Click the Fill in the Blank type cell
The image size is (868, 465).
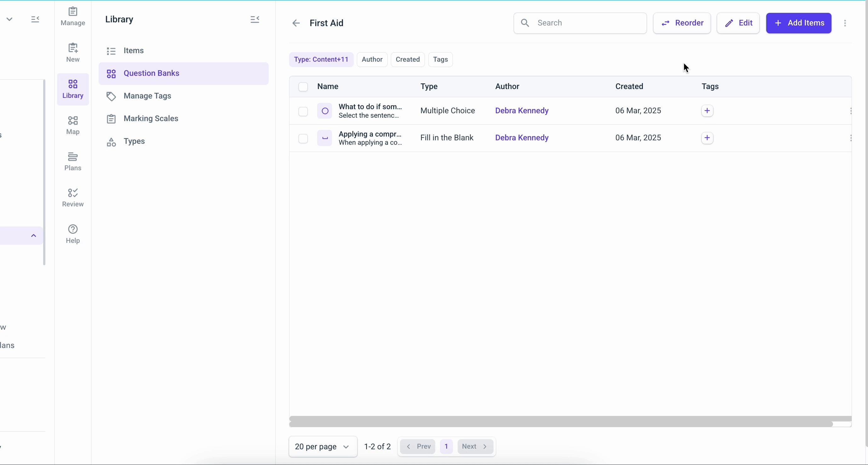coord(447,138)
